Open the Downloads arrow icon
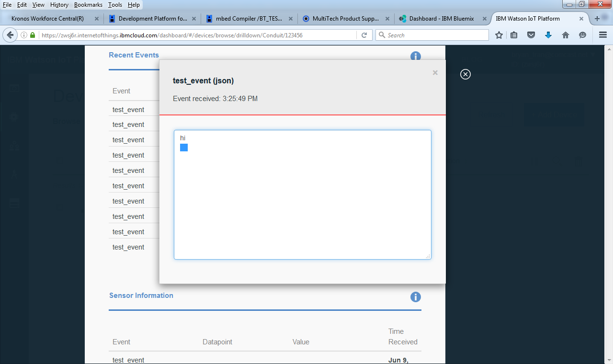This screenshot has height=364, width=613. pos(548,35)
